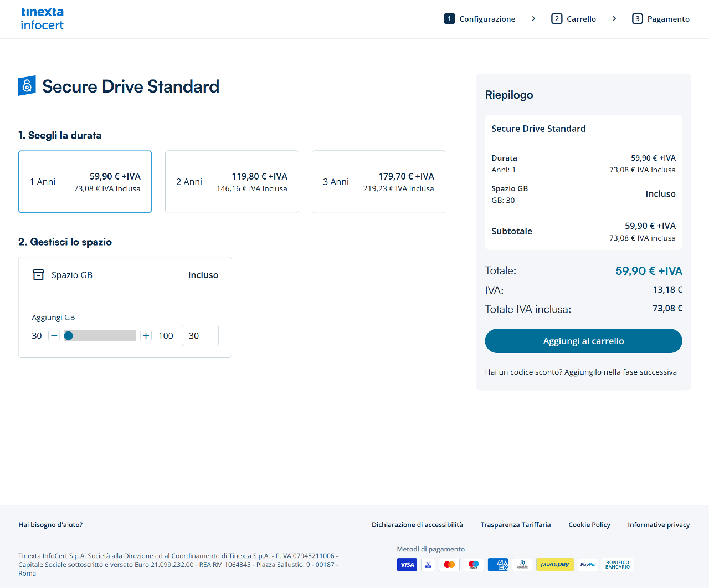The height and width of the screenshot is (588, 709).
Task: Click the American Express icon
Action: [498, 564]
